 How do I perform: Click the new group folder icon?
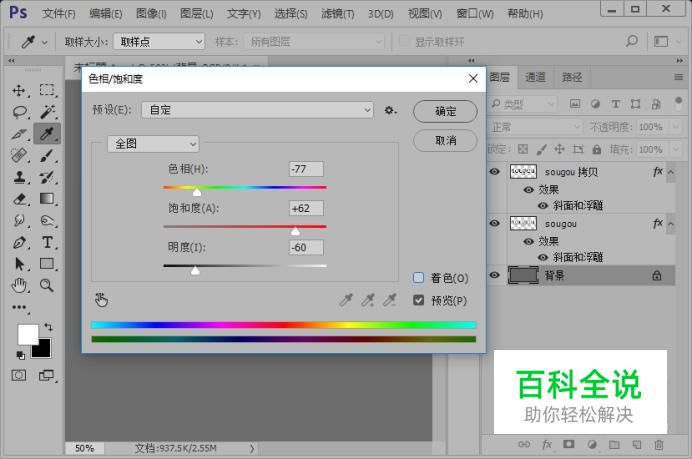614,444
